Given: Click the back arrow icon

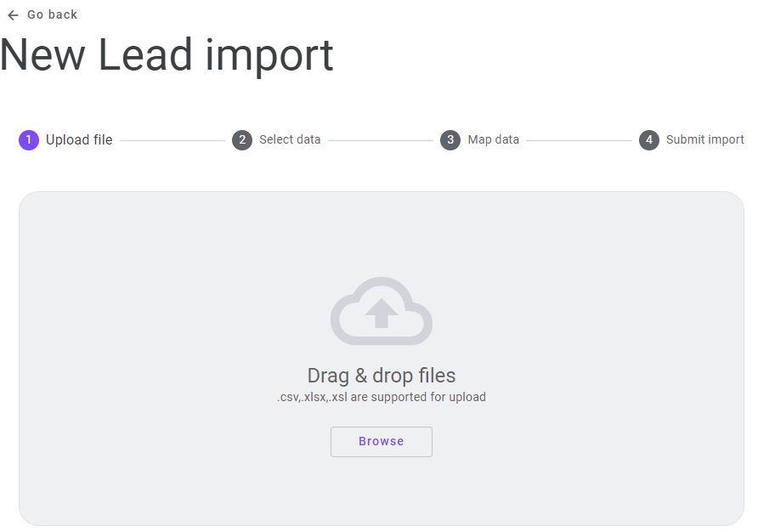Looking at the screenshot, I should coord(13,15).
